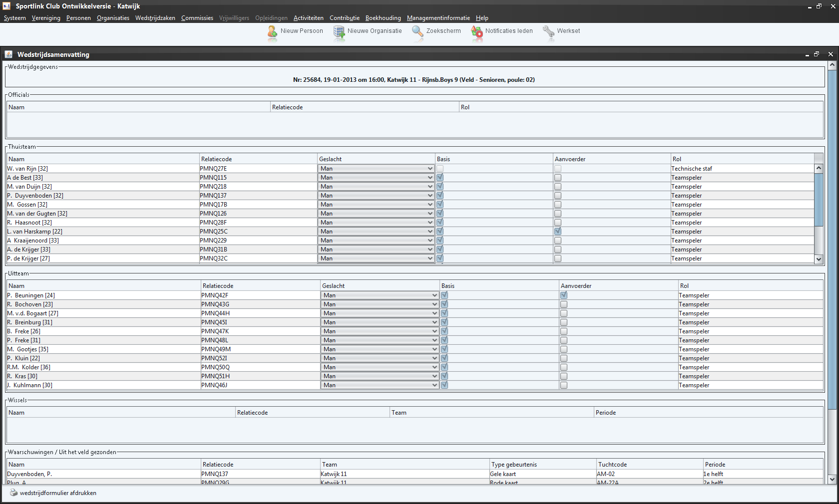
Task: Toggle Basis checkbox for A de Best
Action: (x=440, y=178)
